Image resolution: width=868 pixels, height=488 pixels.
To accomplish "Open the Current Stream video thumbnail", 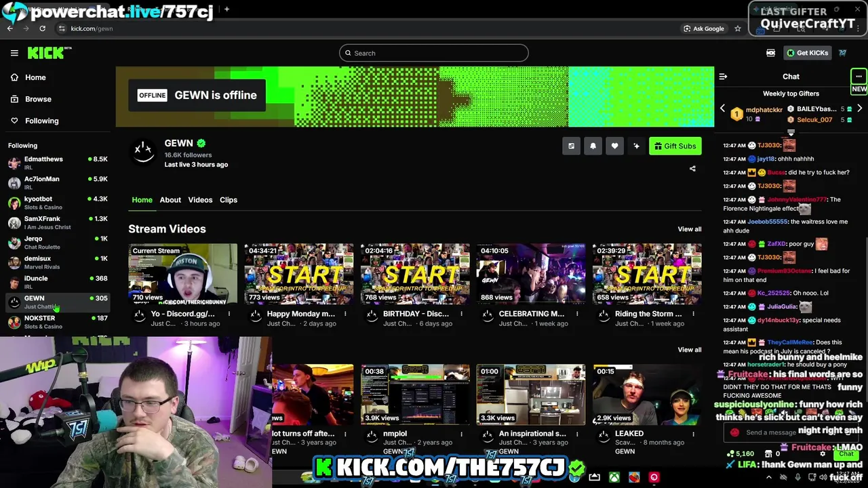I will point(183,274).
